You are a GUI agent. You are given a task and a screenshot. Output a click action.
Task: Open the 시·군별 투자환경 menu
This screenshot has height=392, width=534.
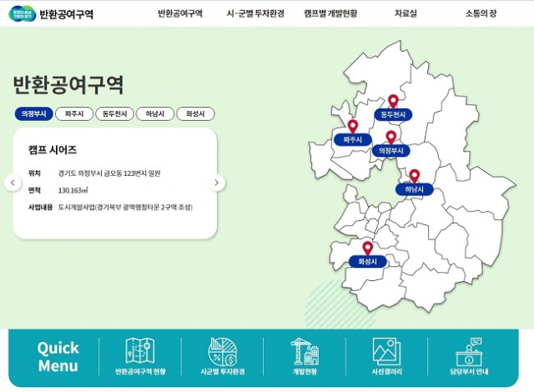tap(255, 13)
